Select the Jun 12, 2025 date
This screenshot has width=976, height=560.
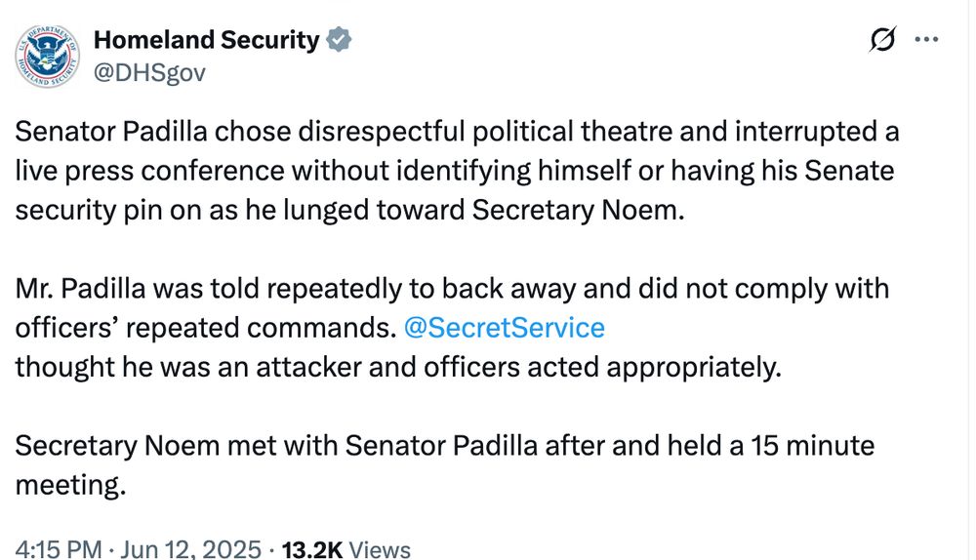click(190, 549)
